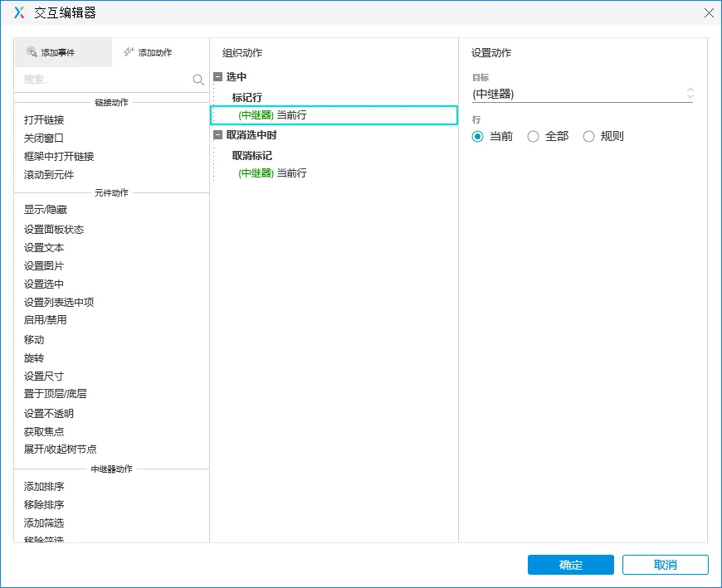Click the Axure X logo icon
The image size is (722, 588).
click(x=19, y=12)
